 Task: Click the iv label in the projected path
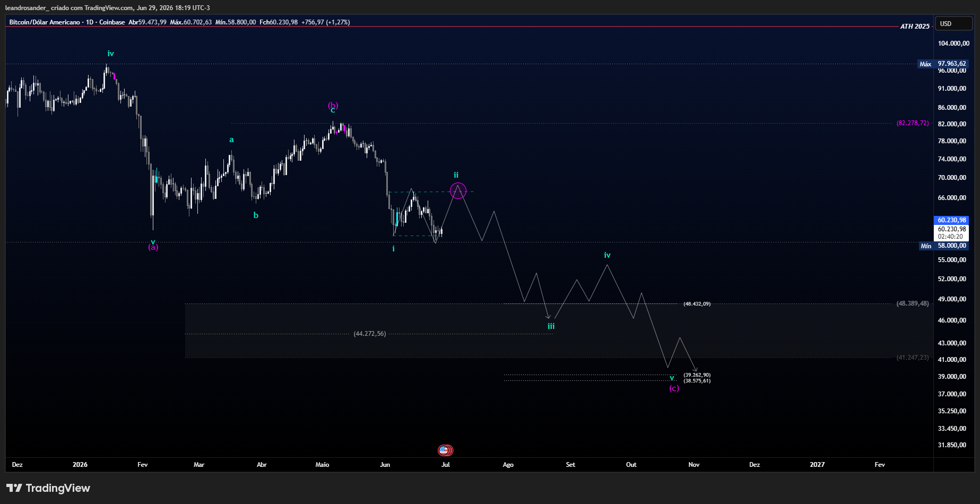click(x=607, y=255)
